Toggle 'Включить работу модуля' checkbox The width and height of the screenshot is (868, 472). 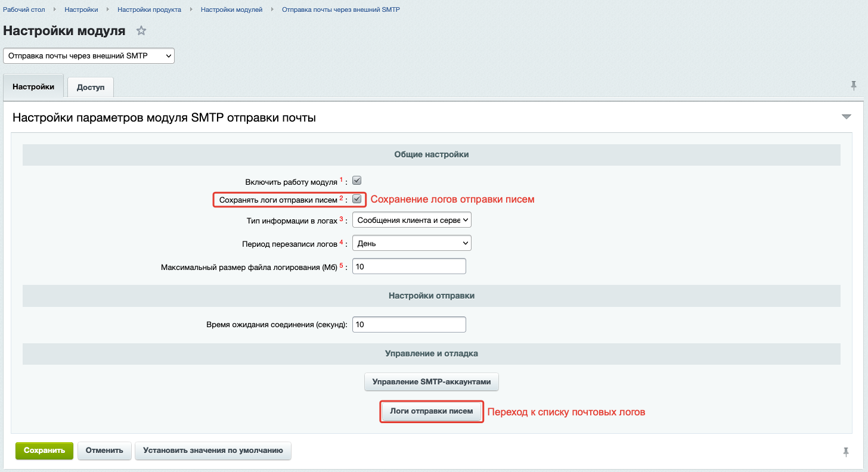(x=357, y=181)
